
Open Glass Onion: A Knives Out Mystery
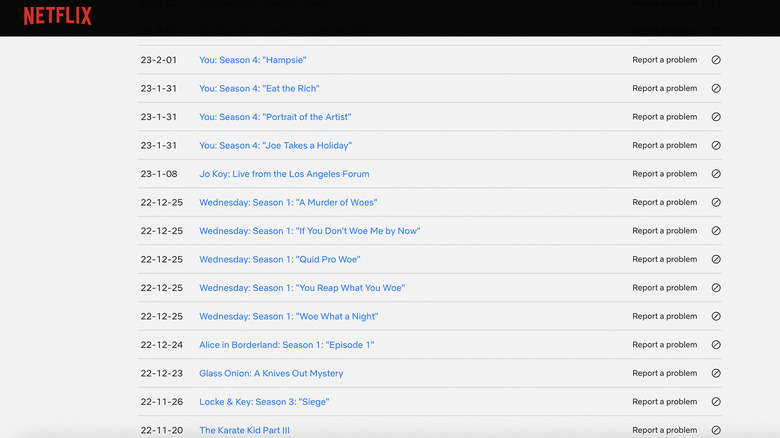pos(271,373)
